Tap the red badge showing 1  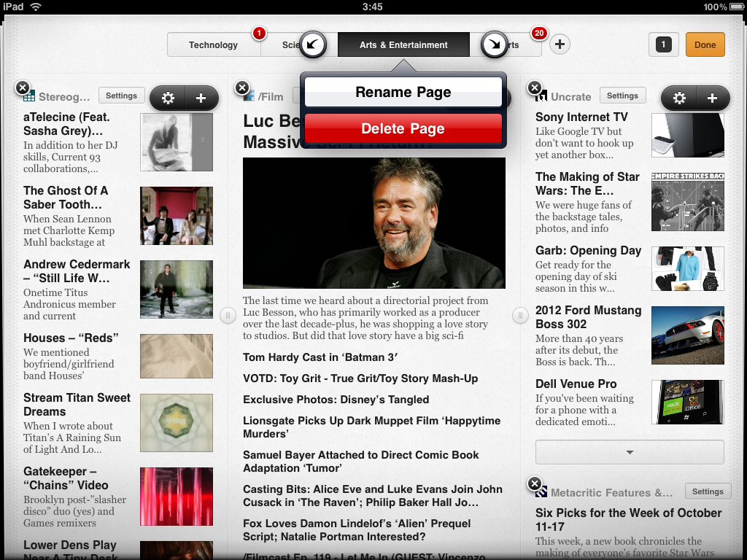click(x=259, y=34)
